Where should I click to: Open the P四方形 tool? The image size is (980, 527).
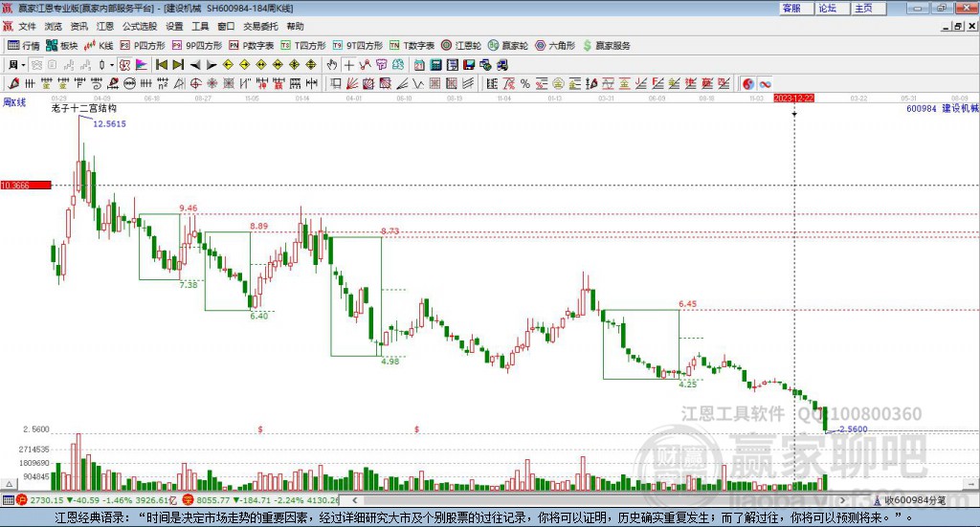pos(143,46)
